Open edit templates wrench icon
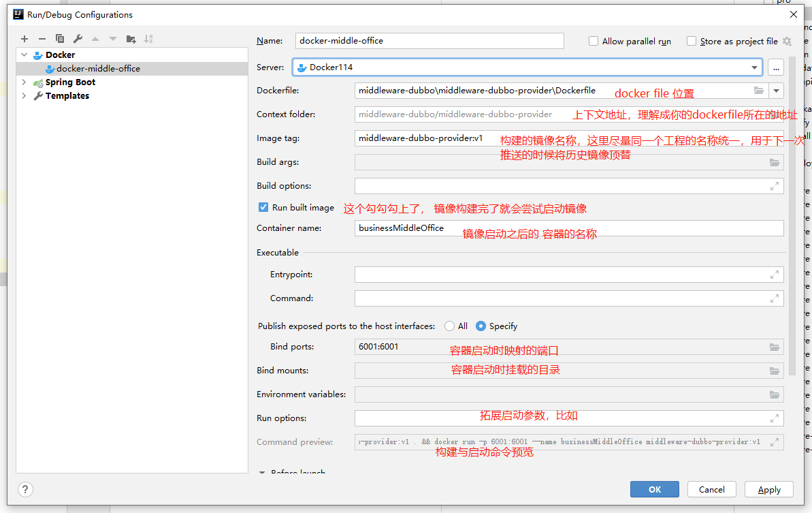 (78, 39)
